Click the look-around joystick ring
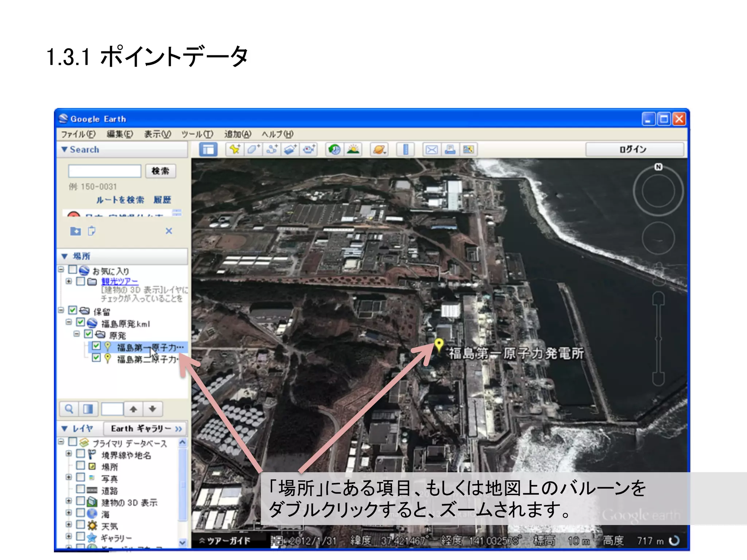This screenshot has width=747, height=560. click(658, 191)
